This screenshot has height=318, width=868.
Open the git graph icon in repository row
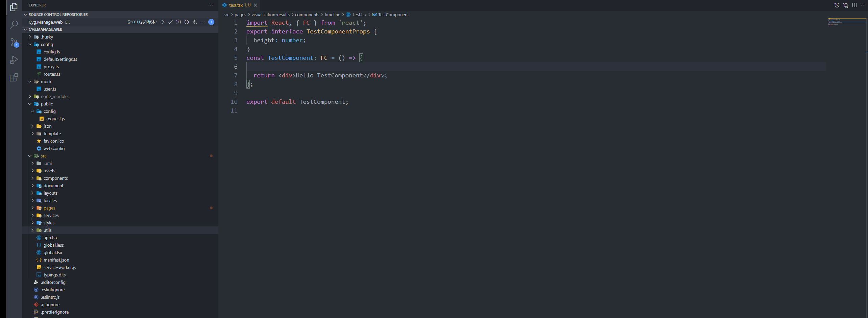point(195,22)
